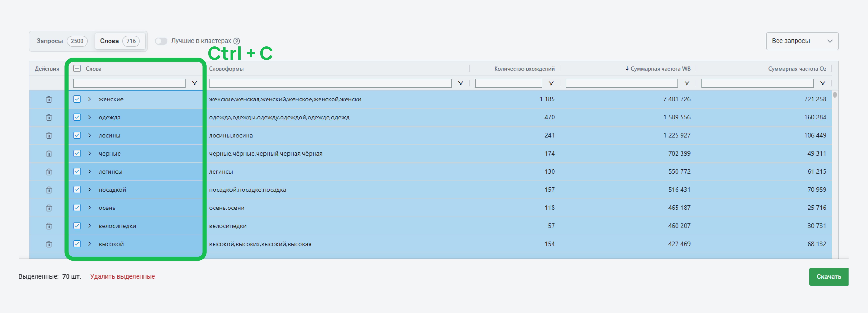Expand the посадкой word row

(90, 190)
